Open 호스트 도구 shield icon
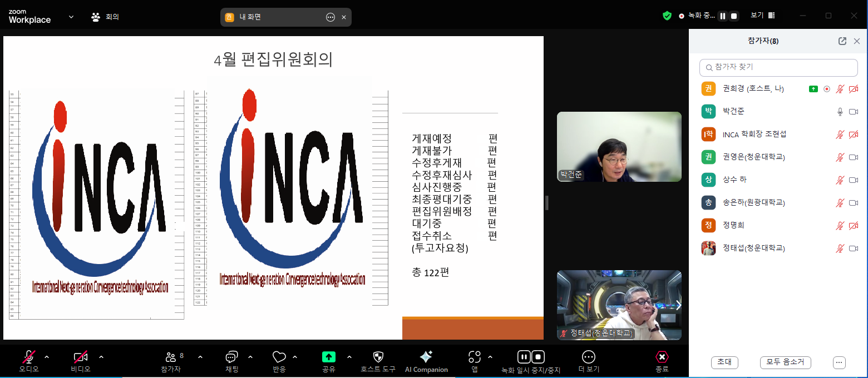 378,357
